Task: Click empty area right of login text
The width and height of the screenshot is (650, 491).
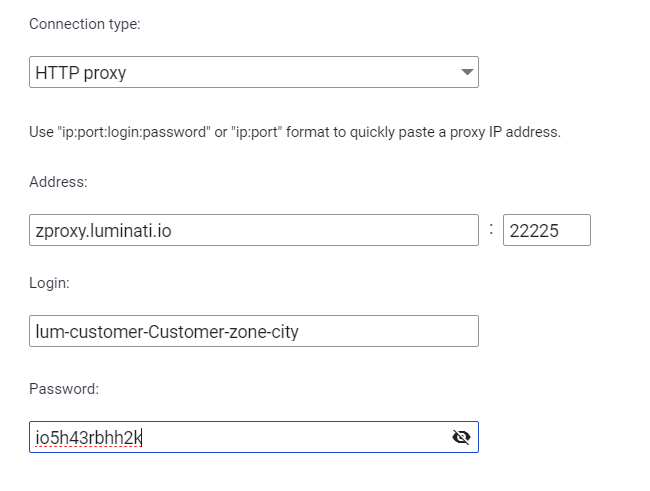Action: coord(388,331)
